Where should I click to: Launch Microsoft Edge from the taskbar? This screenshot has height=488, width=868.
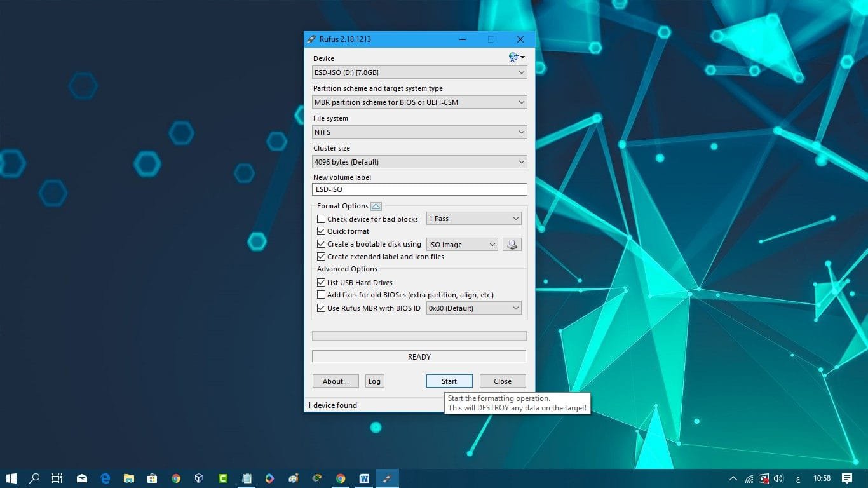[105, 478]
